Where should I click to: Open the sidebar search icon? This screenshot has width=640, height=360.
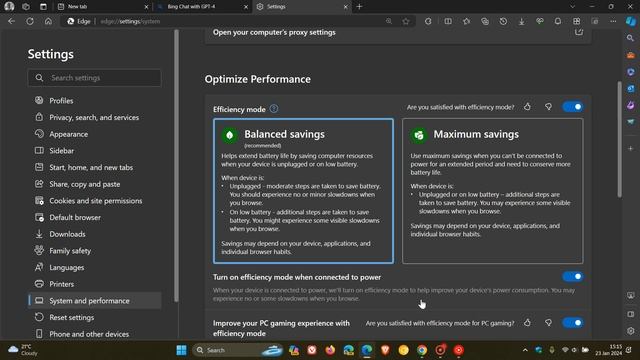click(630, 38)
